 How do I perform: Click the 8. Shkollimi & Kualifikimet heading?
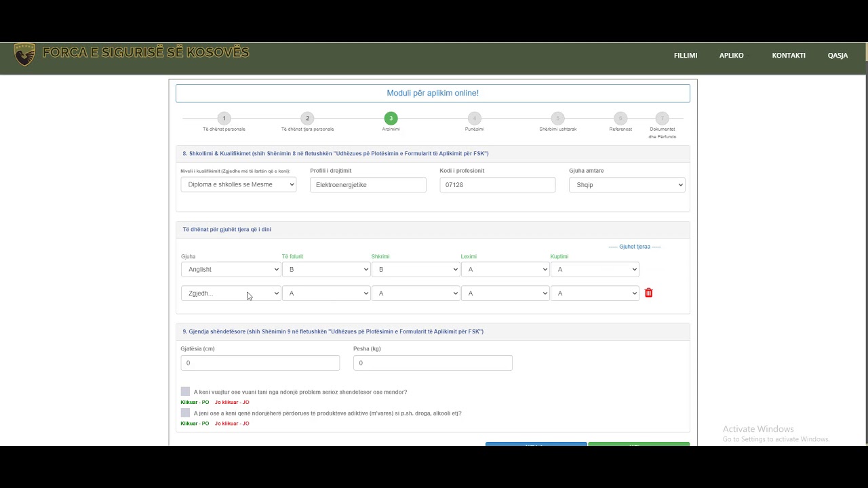click(336, 154)
